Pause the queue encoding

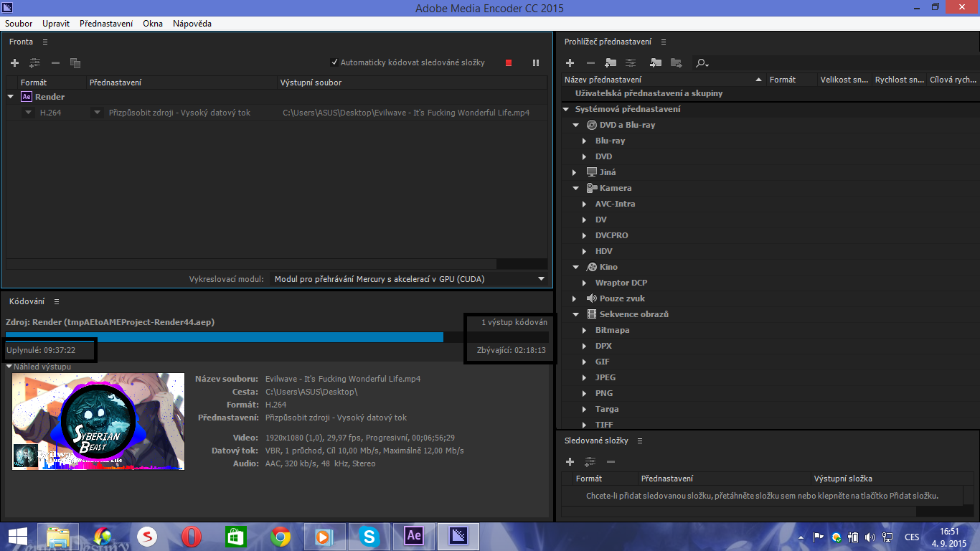coord(536,63)
